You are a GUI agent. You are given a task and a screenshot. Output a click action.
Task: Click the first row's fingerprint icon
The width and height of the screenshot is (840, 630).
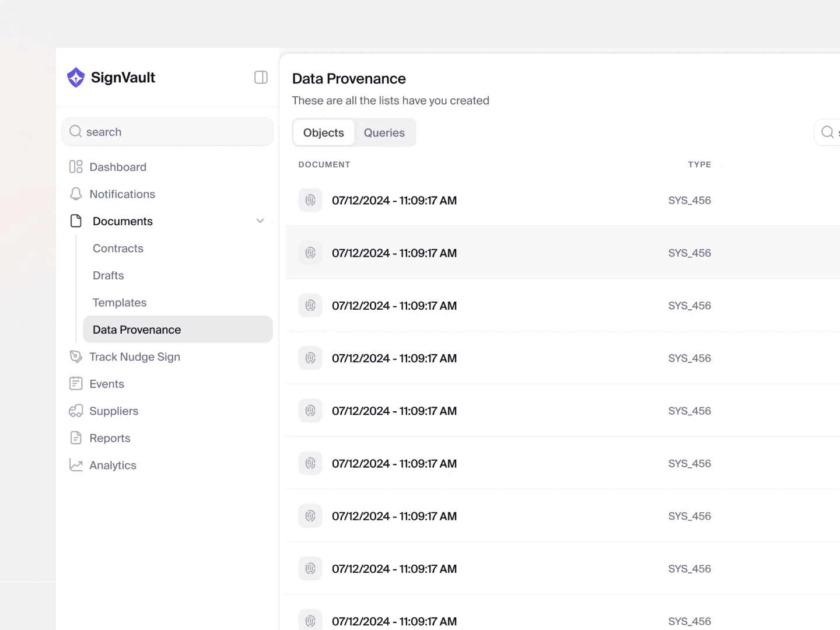point(310,200)
